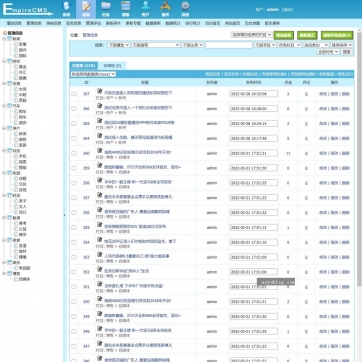Open the data table (news) dropdown
362x362 pixels.
(93, 74)
